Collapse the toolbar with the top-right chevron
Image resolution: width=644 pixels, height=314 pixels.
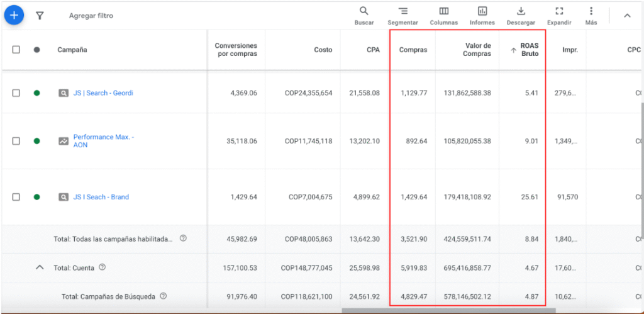(627, 16)
